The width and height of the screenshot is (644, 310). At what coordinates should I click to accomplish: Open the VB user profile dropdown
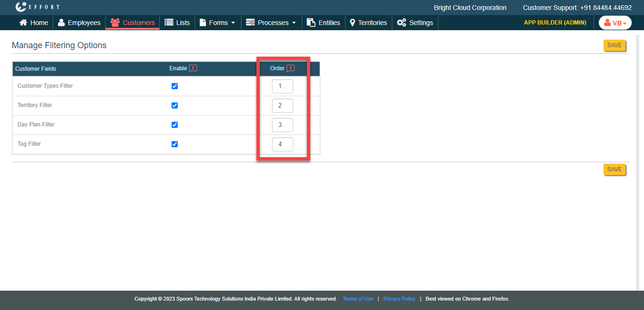coord(615,23)
